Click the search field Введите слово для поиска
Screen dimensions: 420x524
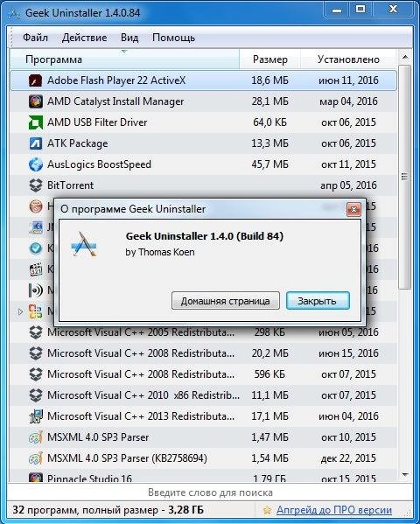click(x=210, y=493)
